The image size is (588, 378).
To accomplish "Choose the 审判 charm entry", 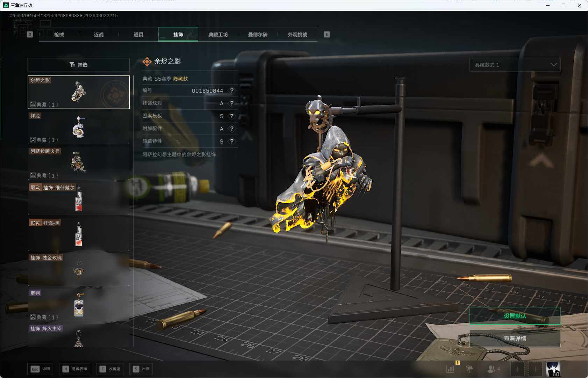I will tap(79, 305).
